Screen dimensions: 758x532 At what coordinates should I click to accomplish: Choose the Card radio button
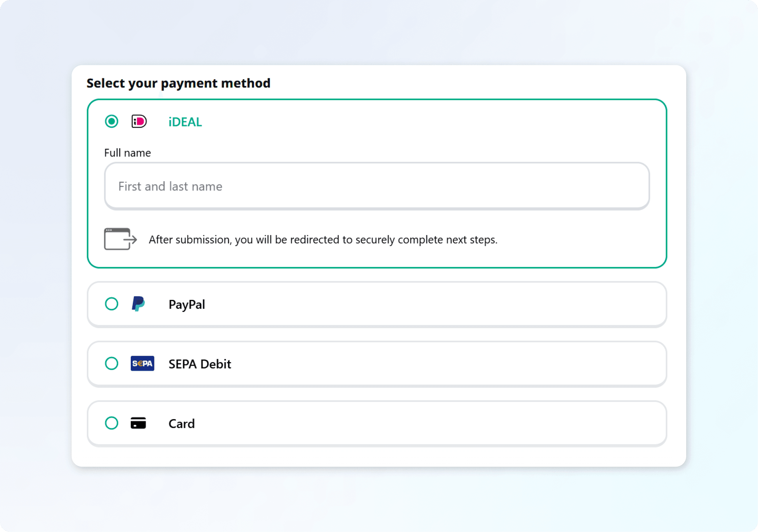click(112, 423)
